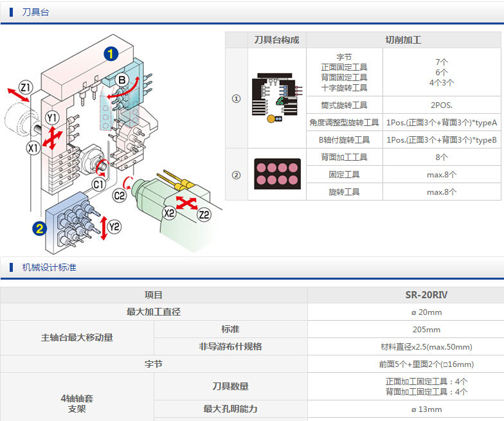The image size is (504, 421).
Task: Open the tool post ① layout thumbnail
Action: point(276,98)
